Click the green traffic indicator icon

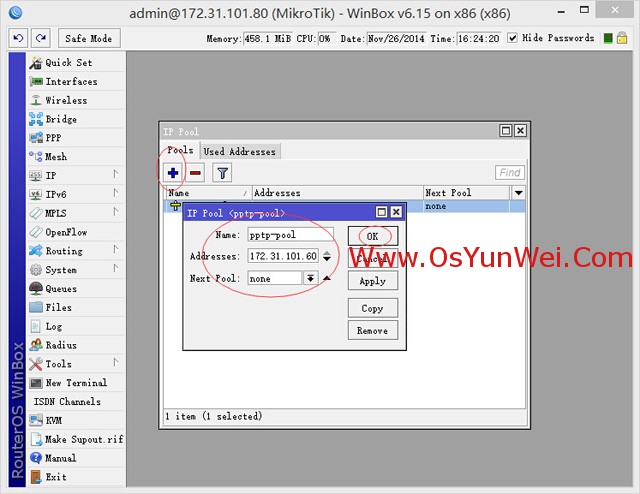[x=608, y=38]
